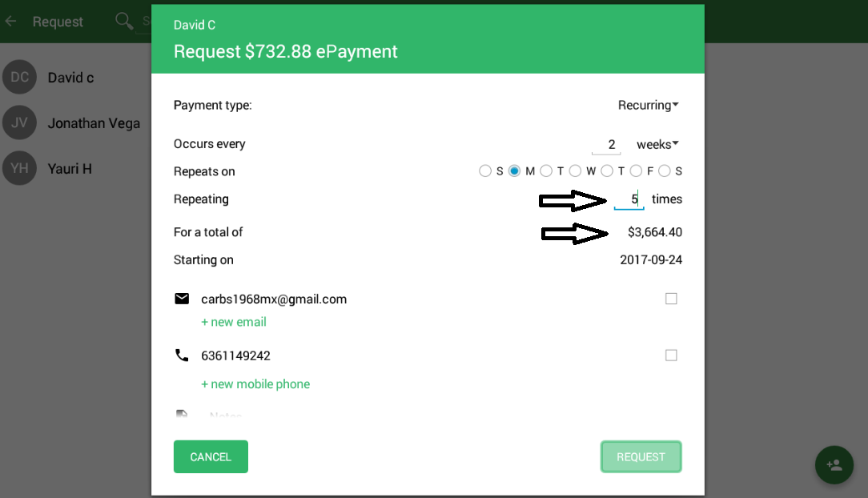
Task: Check the carbs1968mx@gmail.com checkbox
Action: point(671,299)
